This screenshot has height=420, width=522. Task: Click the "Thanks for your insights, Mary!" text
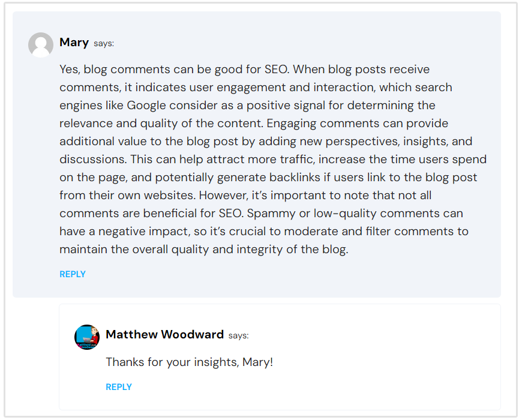[x=189, y=362]
